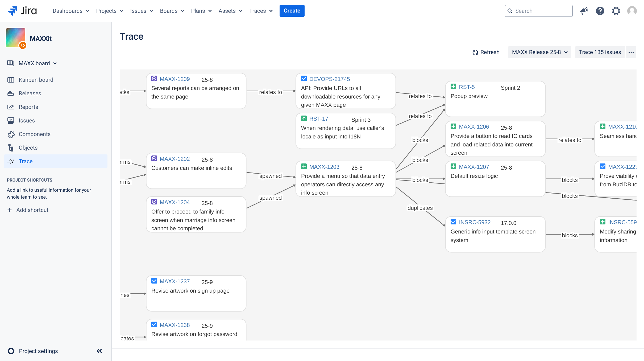Open the MAXX-1209 issue link
This screenshot has height=361, width=644.
pos(174,79)
